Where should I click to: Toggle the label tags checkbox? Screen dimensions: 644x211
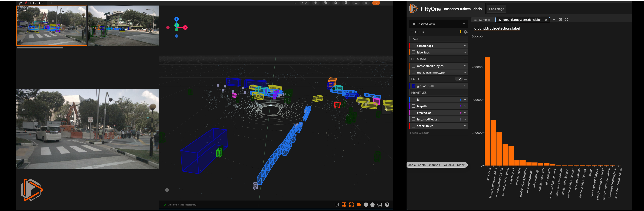click(x=413, y=52)
